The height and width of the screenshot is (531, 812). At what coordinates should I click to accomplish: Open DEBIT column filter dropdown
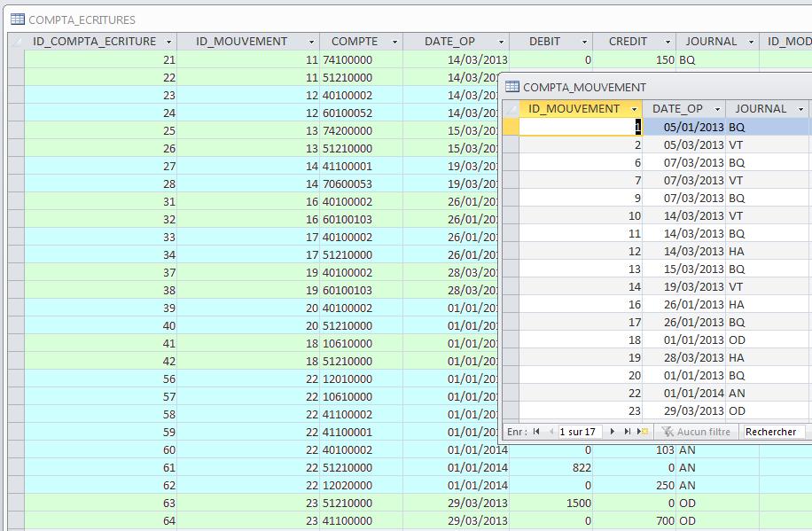click(585, 42)
